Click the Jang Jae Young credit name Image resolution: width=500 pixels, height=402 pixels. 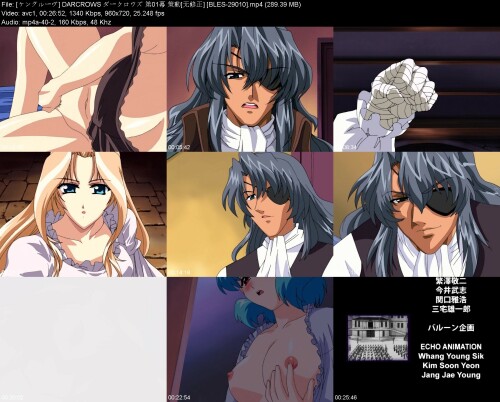pos(451,375)
